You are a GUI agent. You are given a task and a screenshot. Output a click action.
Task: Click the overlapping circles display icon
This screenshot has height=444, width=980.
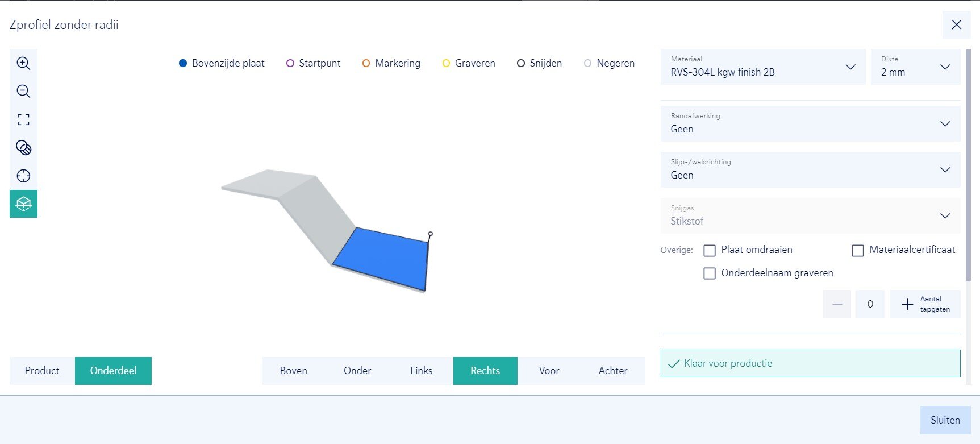coord(23,148)
